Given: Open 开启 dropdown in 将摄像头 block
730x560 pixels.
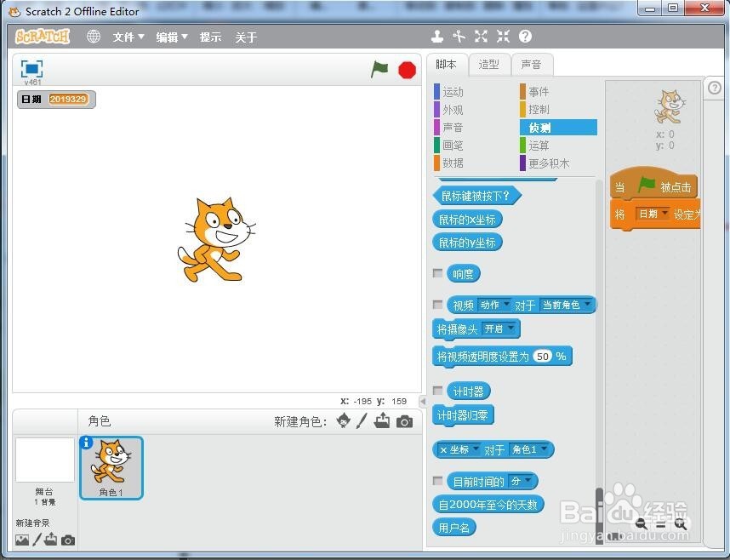Looking at the screenshot, I should [499, 329].
